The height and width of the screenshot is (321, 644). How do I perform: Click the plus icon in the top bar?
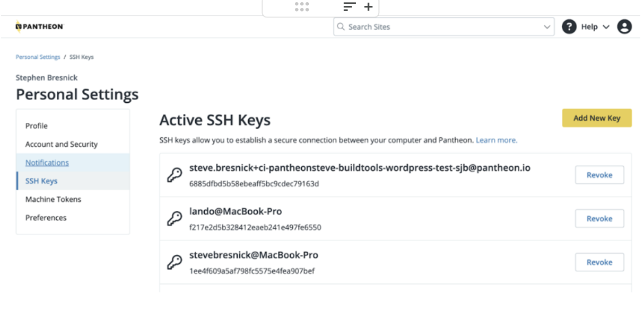368,7
